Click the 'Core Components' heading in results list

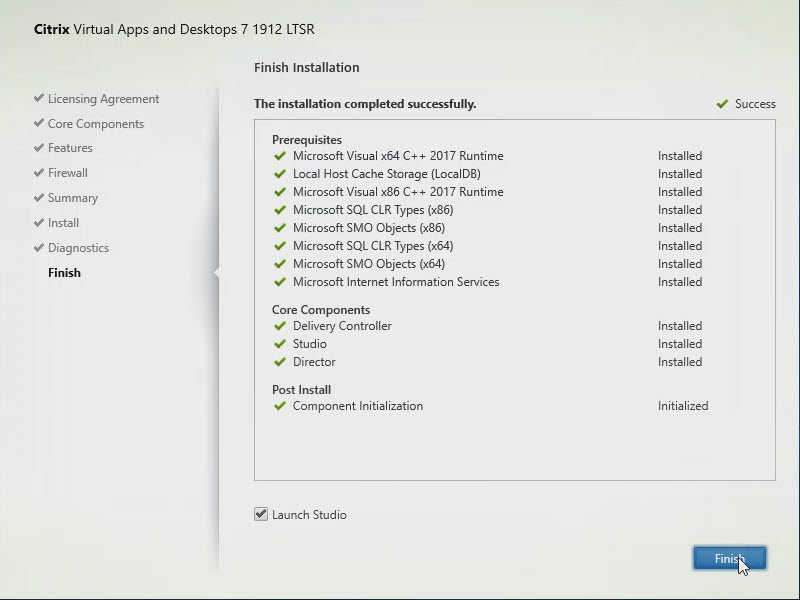tap(321, 310)
